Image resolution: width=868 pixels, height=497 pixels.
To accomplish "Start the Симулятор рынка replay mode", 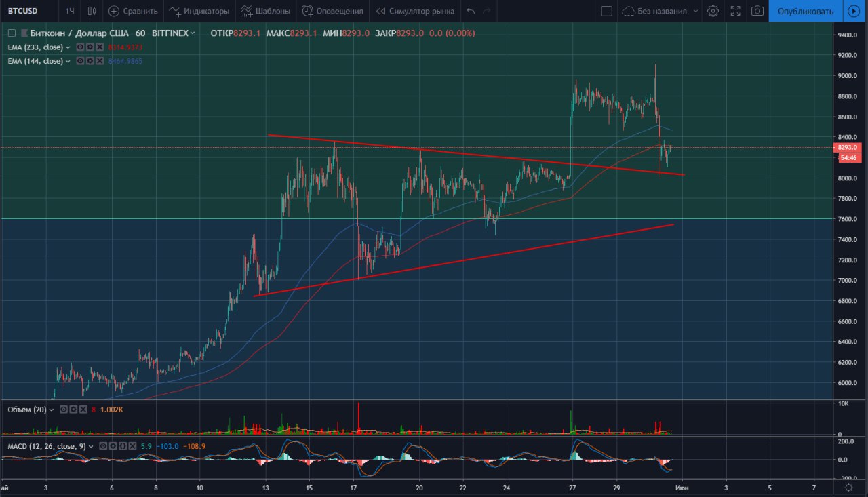I will 415,11.
